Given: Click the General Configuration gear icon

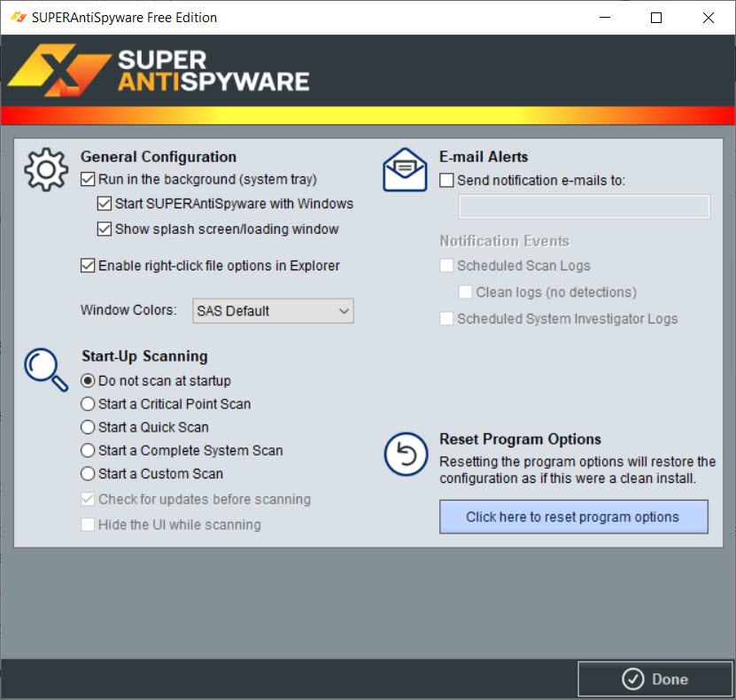Looking at the screenshot, I should pos(46,169).
